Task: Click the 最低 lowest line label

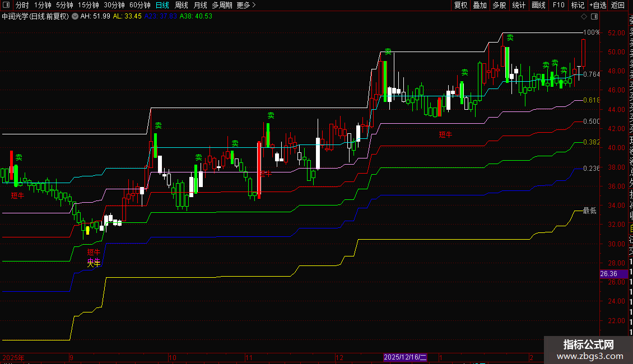Action: point(590,211)
